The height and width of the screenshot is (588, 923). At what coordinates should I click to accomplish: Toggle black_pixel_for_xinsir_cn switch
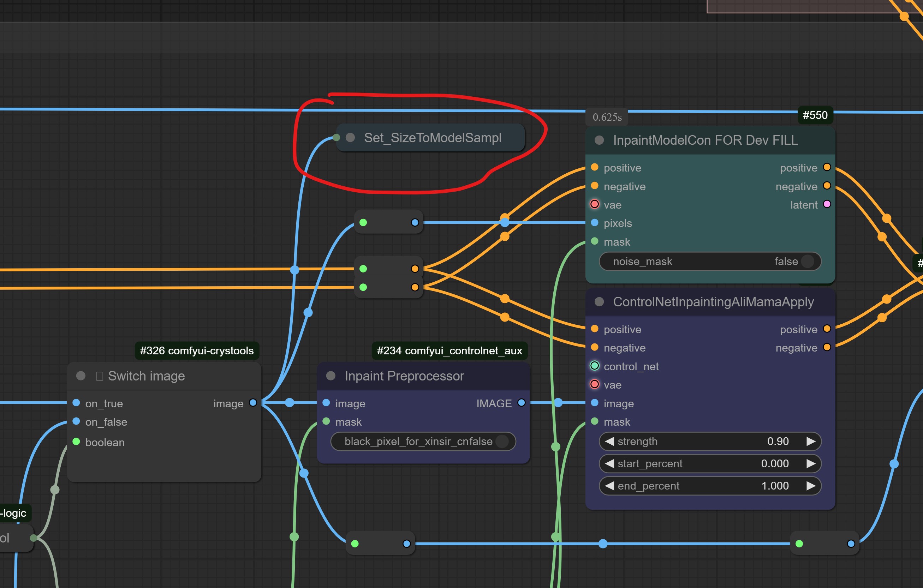[x=502, y=441]
